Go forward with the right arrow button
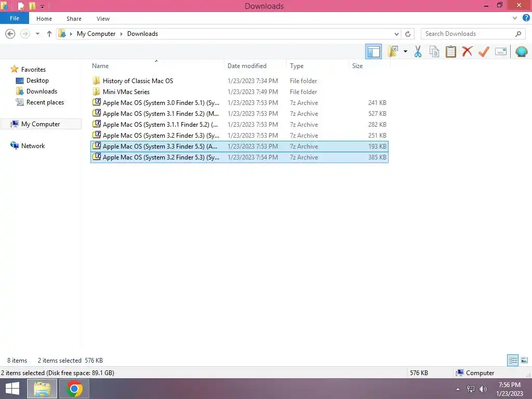The width and height of the screenshot is (532, 399). coord(25,34)
